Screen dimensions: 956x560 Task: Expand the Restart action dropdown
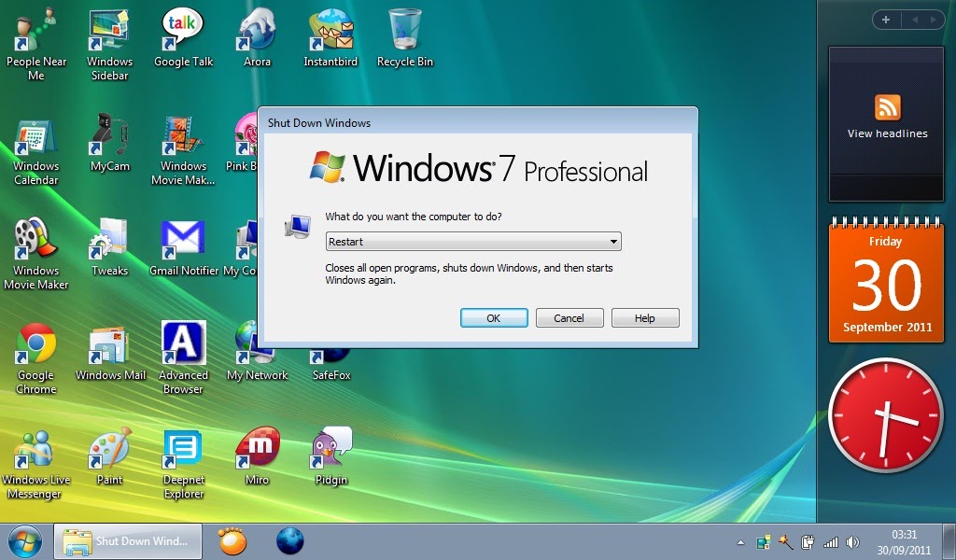click(x=473, y=242)
